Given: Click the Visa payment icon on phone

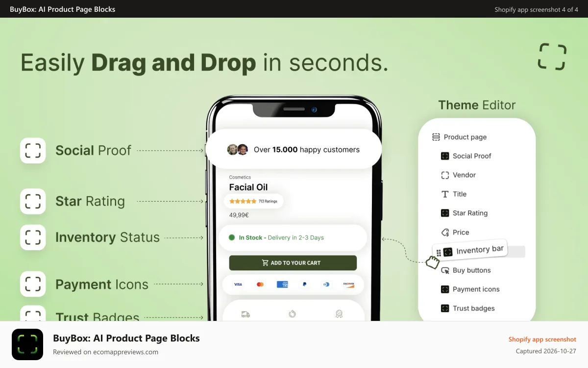Looking at the screenshot, I should coord(238,284).
